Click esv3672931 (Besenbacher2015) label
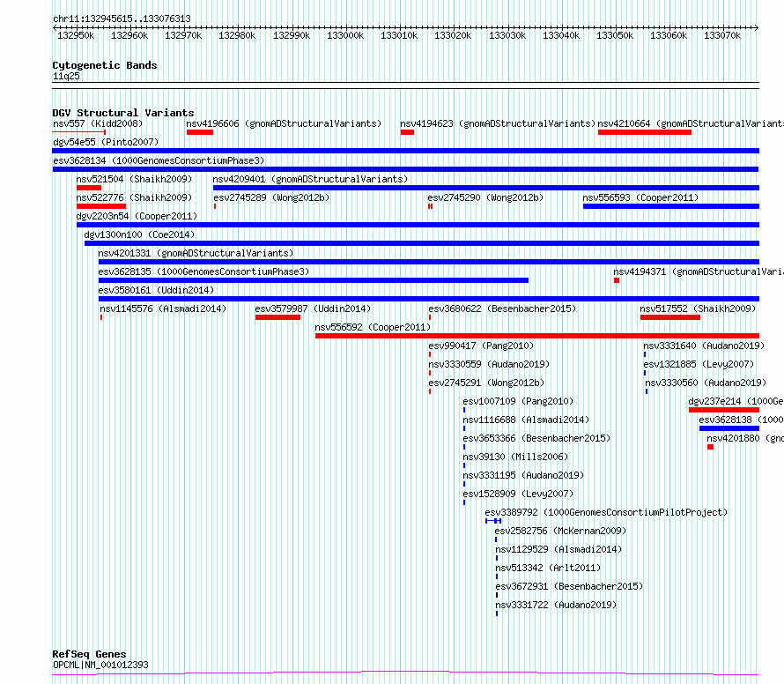The height and width of the screenshot is (684, 784). [569, 586]
